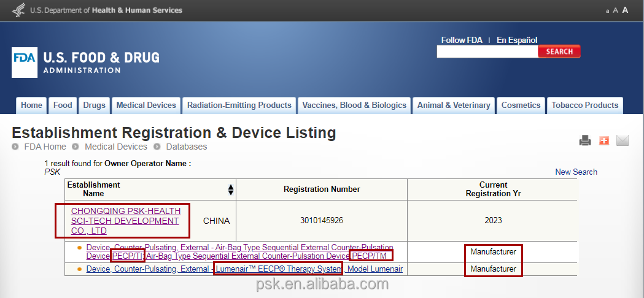The height and width of the screenshot is (298, 644).
Task: Open the Radiation-Emitting Products tab
Action: tap(239, 105)
